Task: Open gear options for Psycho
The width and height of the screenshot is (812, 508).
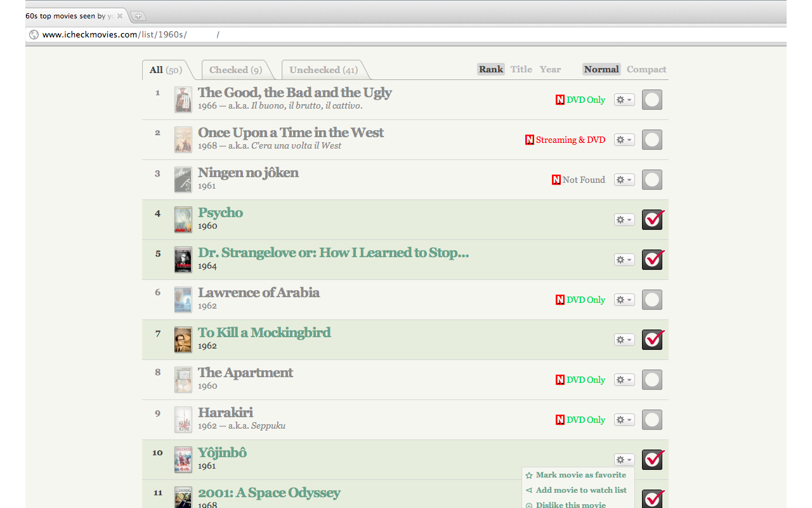Action: coord(624,220)
